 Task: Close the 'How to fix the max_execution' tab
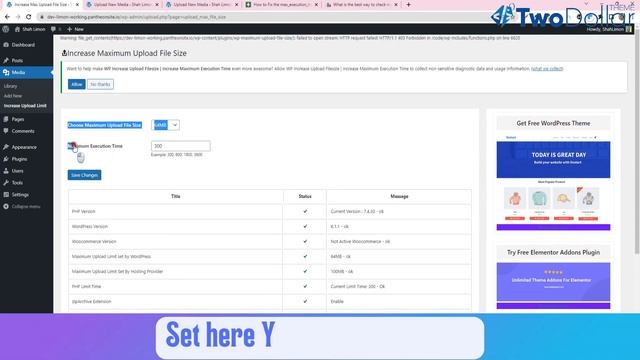[x=316, y=5]
